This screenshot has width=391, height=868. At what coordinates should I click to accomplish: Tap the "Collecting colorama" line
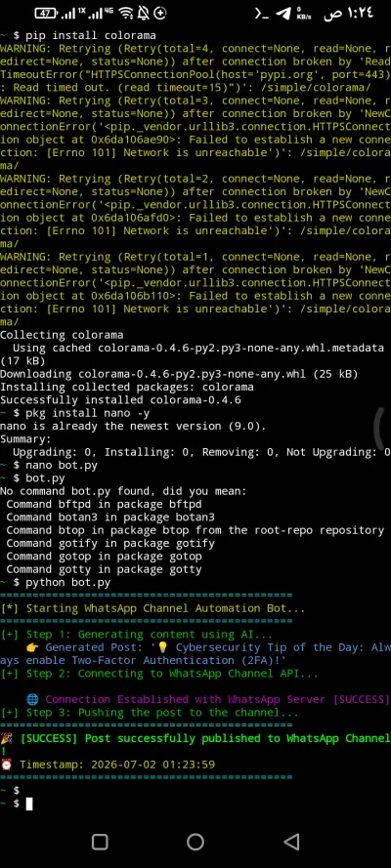pyautogui.click(x=62, y=335)
